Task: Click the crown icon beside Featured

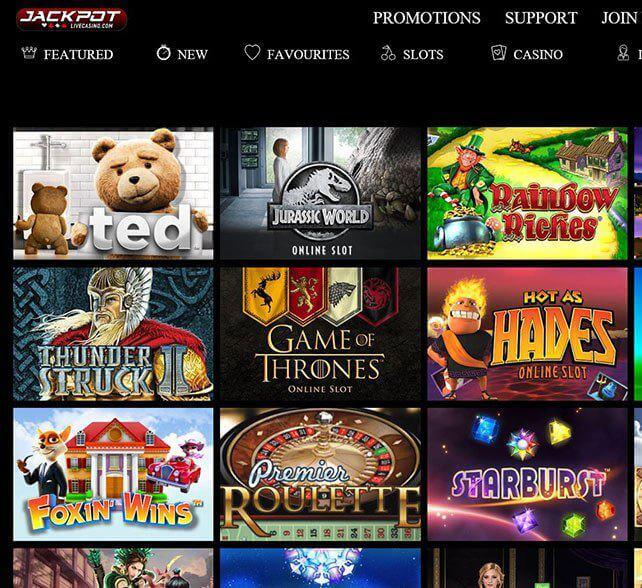Action: [x=29, y=53]
